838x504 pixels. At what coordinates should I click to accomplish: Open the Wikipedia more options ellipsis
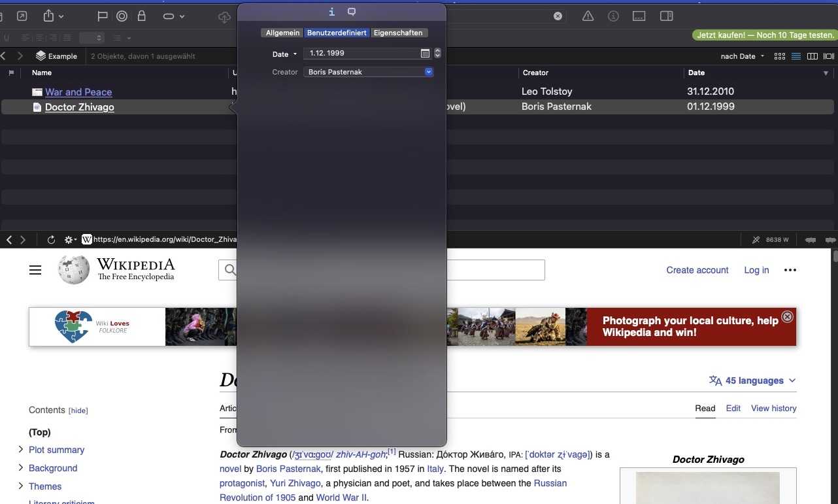point(790,270)
